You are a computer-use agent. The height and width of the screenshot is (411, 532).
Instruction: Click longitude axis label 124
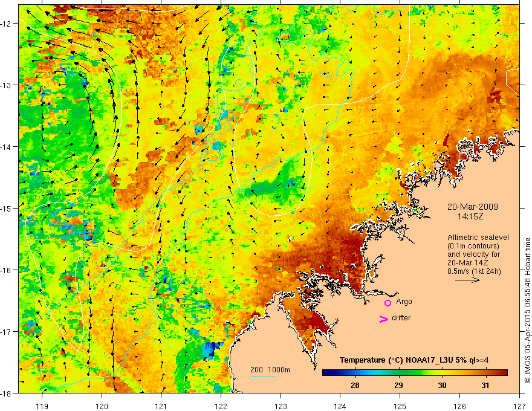340,406
